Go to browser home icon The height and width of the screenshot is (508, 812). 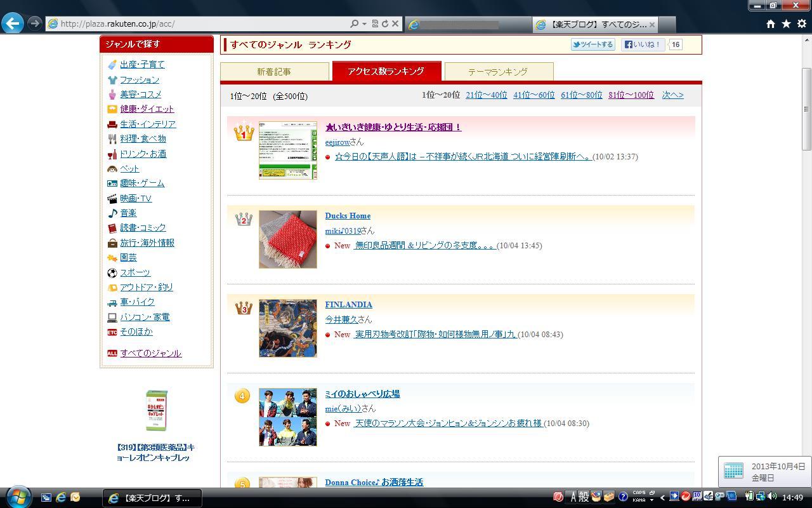coord(770,23)
